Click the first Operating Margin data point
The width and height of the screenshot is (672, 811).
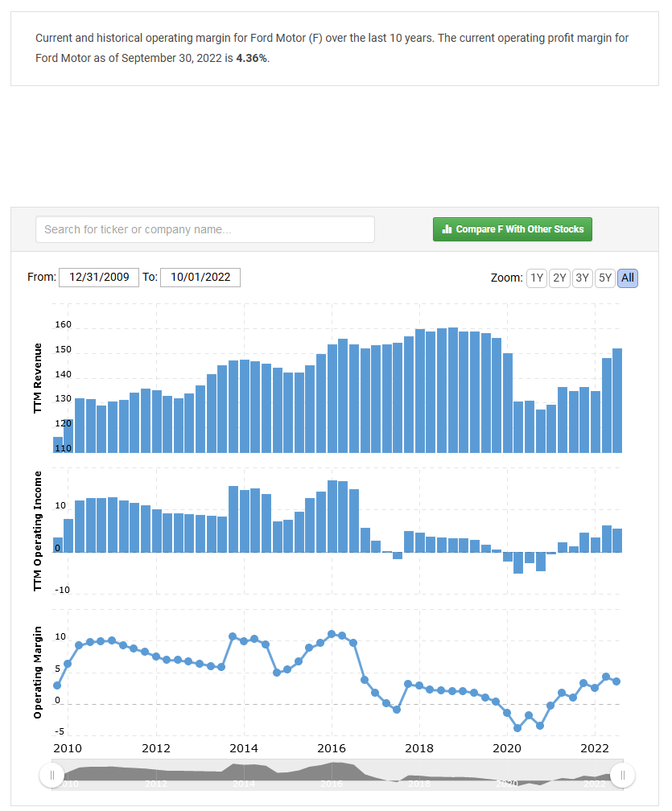pos(57,685)
